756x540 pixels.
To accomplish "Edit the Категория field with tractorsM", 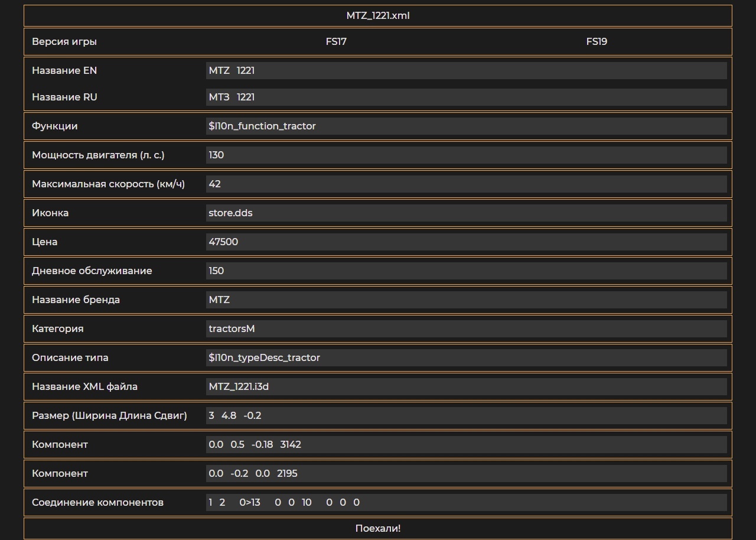I will (x=466, y=328).
